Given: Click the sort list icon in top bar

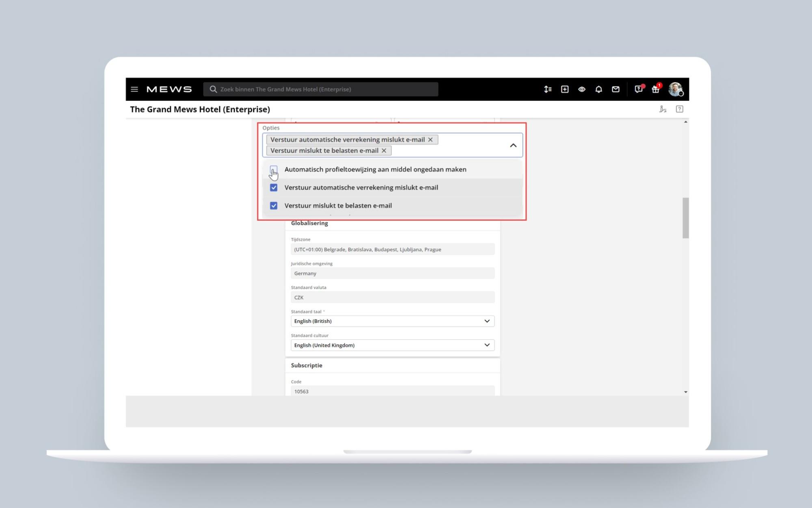Looking at the screenshot, I should pos(548,89).
